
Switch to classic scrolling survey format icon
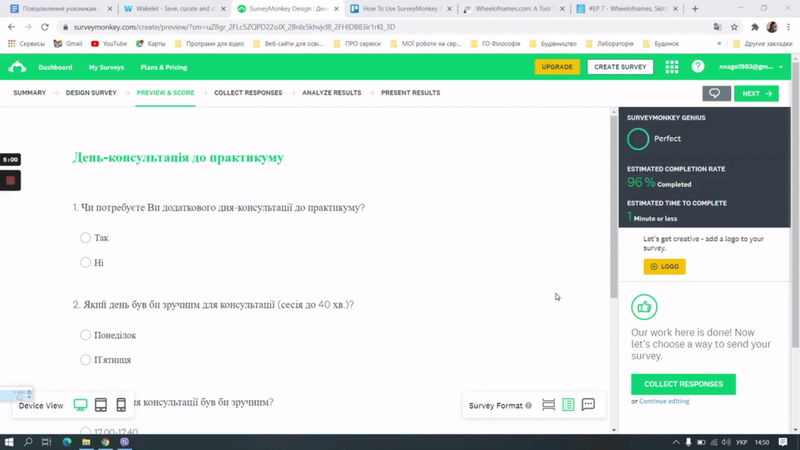tap(568, 405)
